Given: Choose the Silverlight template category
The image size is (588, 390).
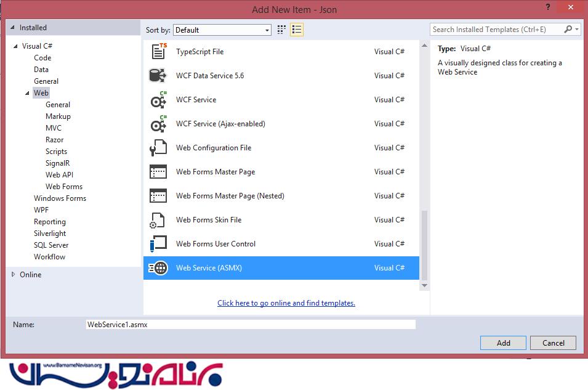Looking at the screenshot, I should (50, 234).
